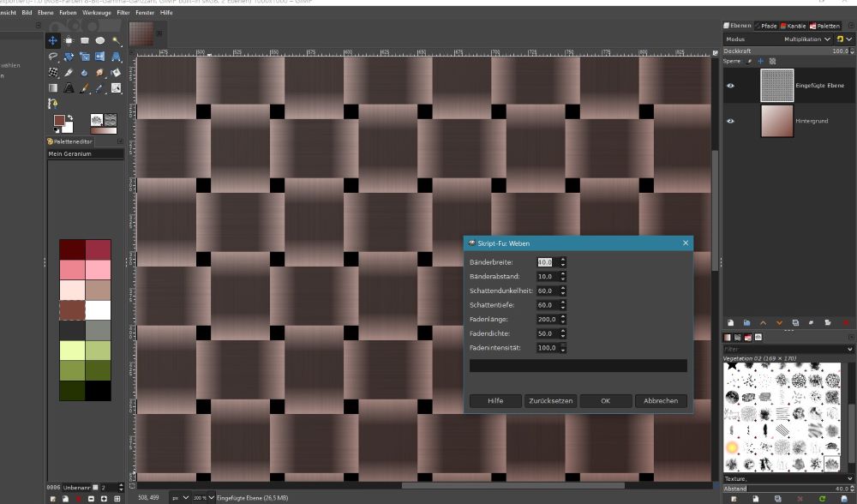Click OK in Skript-Fu Weben dialog
Image resolution: width=857 pixels, height=504 pixels.
(605, 400)
